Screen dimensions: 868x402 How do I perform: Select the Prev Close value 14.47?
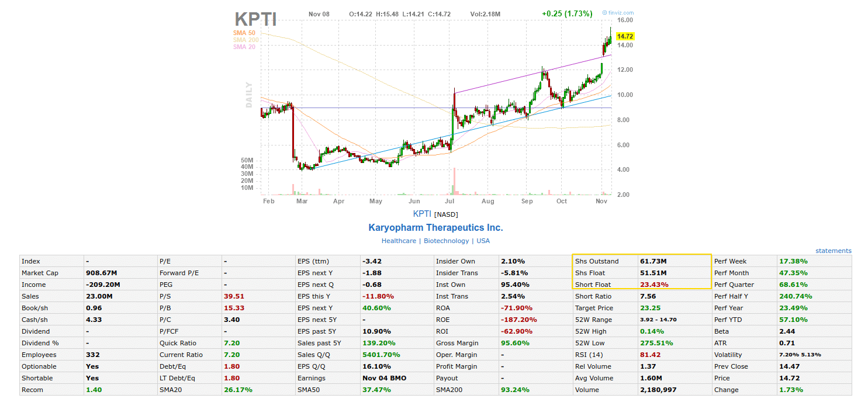click(789, 366)
